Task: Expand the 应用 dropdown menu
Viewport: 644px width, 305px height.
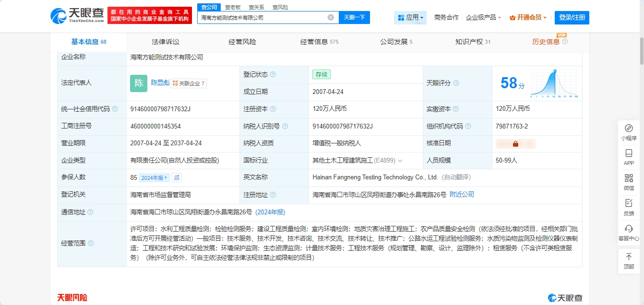Action: 411,18
